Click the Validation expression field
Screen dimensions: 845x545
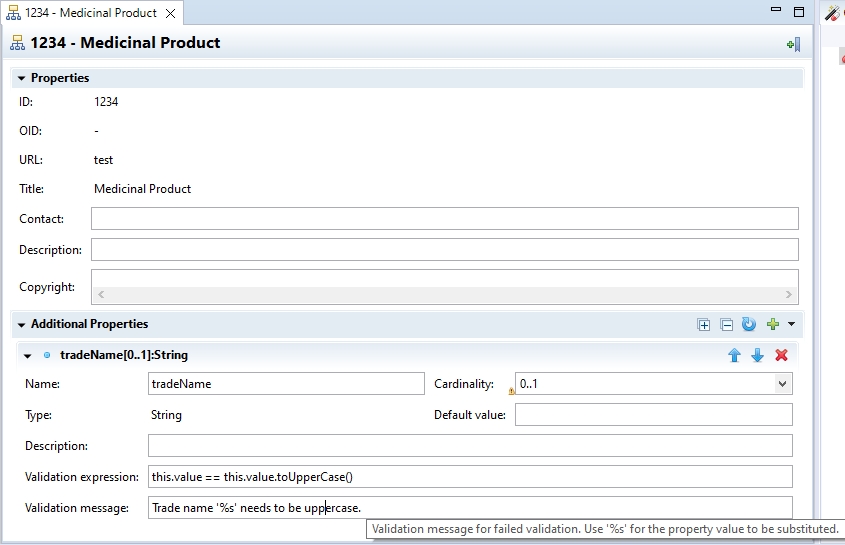pos(470,477)
